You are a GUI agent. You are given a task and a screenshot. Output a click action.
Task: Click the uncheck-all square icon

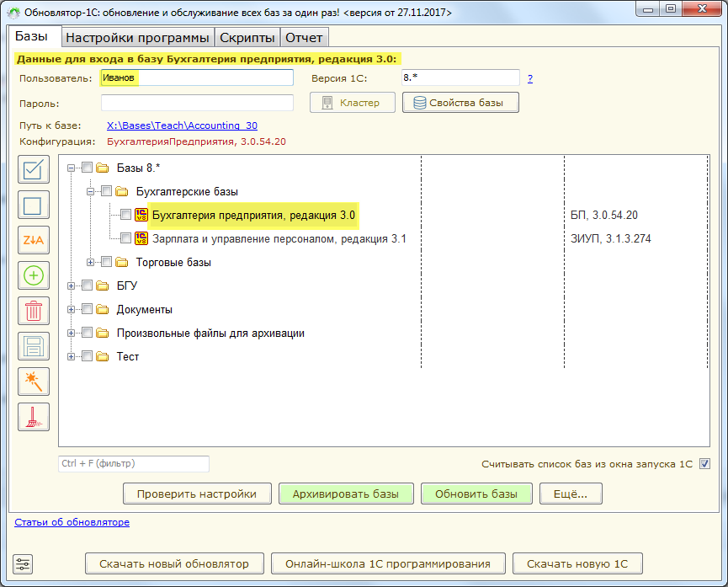(x=34, y=205)
